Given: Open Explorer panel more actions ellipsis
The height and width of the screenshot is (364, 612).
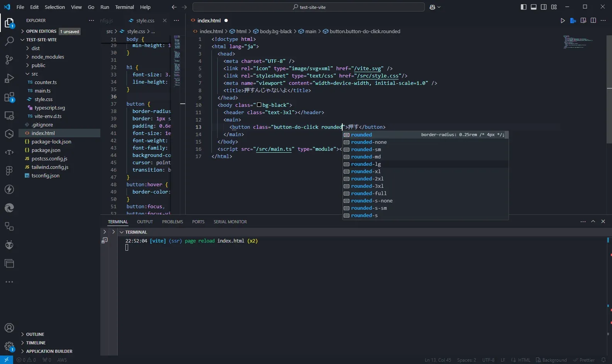Looking at the screenshot, I should point(91,20).
